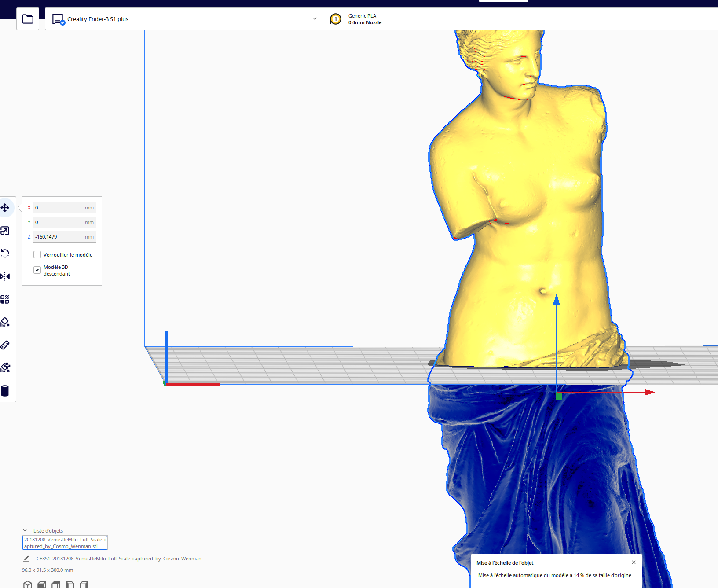Select the ruler measure tool
The height and width of the screenshot is (588, 718).
tap(5, 345)
